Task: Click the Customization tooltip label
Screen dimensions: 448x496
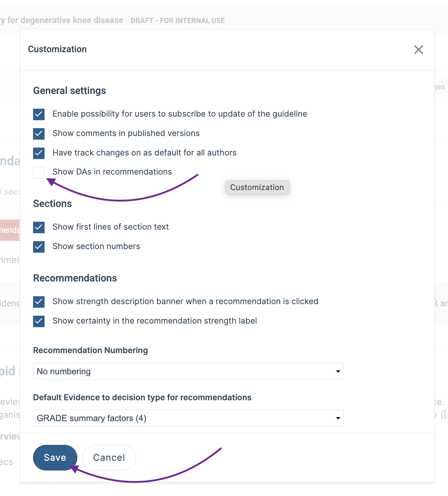Action: pyautogui.click(x=257, y=187)
